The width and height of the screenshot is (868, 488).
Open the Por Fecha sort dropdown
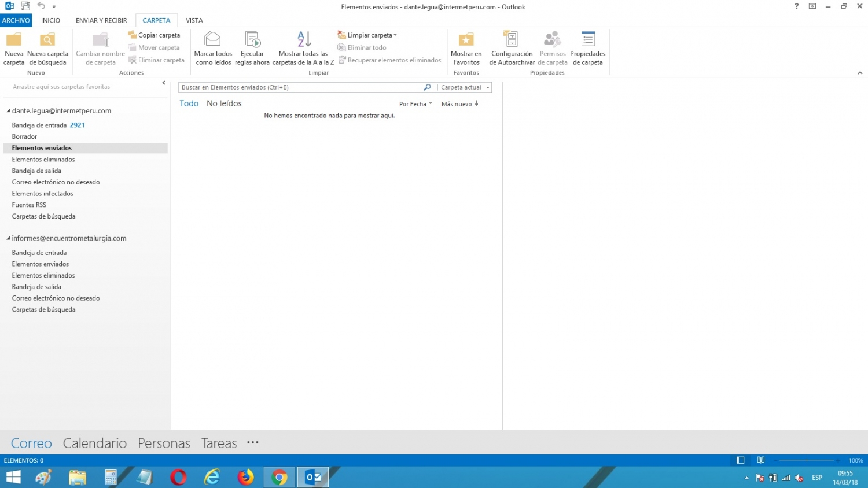tap(415, 104)
